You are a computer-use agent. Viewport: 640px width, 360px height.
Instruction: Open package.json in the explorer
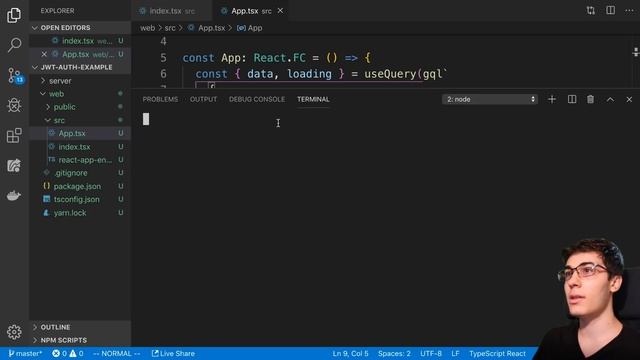(x=80, y=186)
